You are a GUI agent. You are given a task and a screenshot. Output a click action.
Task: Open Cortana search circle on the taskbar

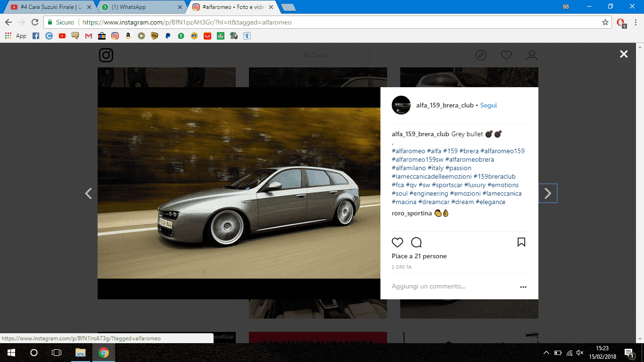34,353
